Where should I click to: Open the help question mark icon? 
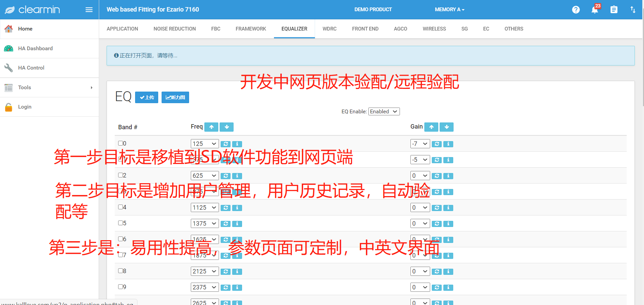coord(576,10)
